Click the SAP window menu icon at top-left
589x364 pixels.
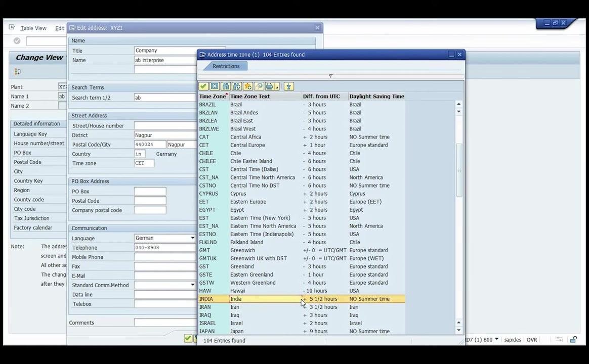coord(12,27)
